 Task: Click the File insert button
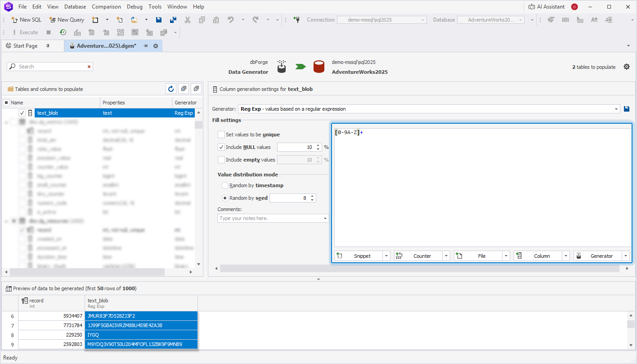[x=478, y=256]
